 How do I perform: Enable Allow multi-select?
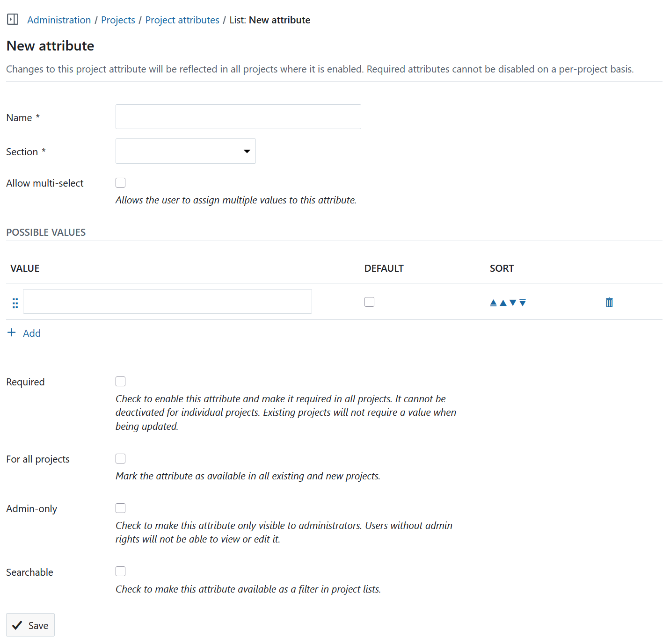[120, 182]
